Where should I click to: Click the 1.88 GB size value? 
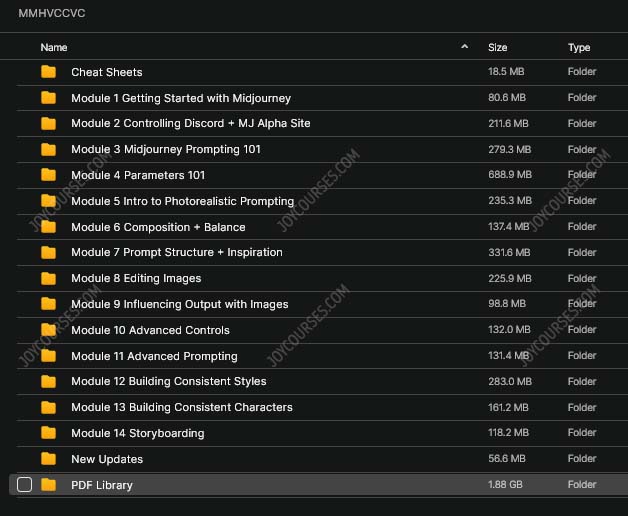click(x=505, y=485)
